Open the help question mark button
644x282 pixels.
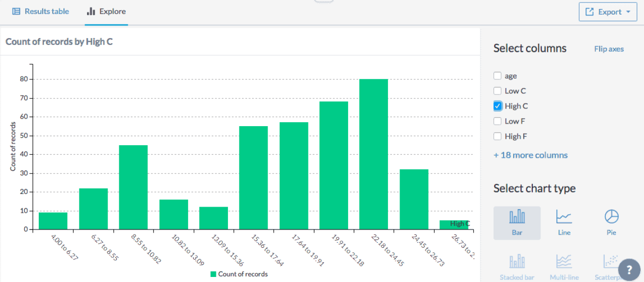click(x=629, y=269)
